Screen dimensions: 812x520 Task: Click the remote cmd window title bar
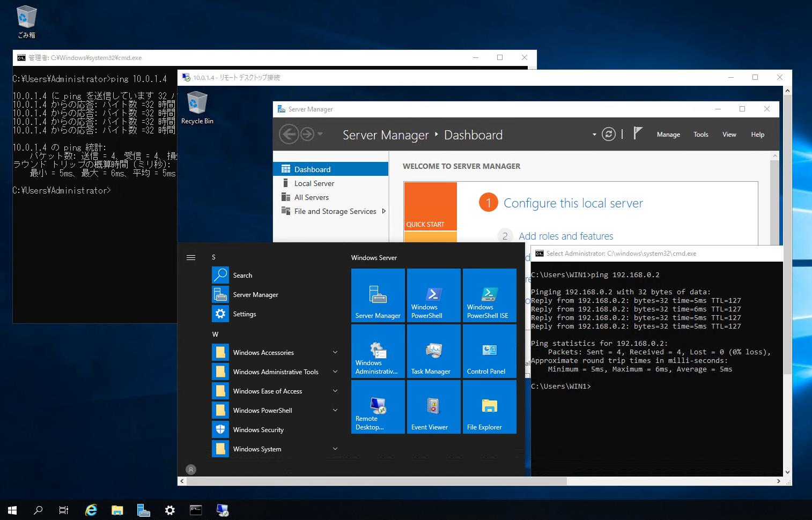pos(657,254)
